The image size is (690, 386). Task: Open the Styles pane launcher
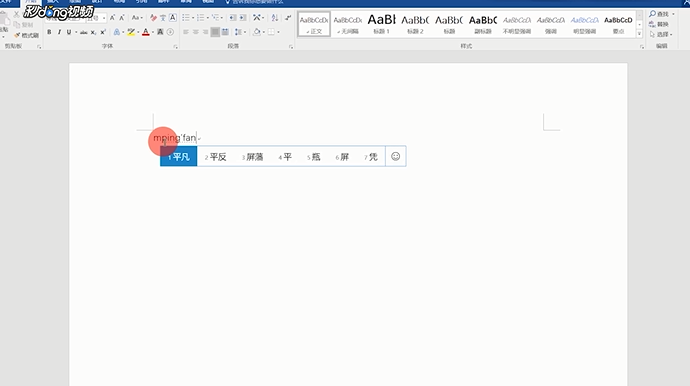(x=642, y=46)
